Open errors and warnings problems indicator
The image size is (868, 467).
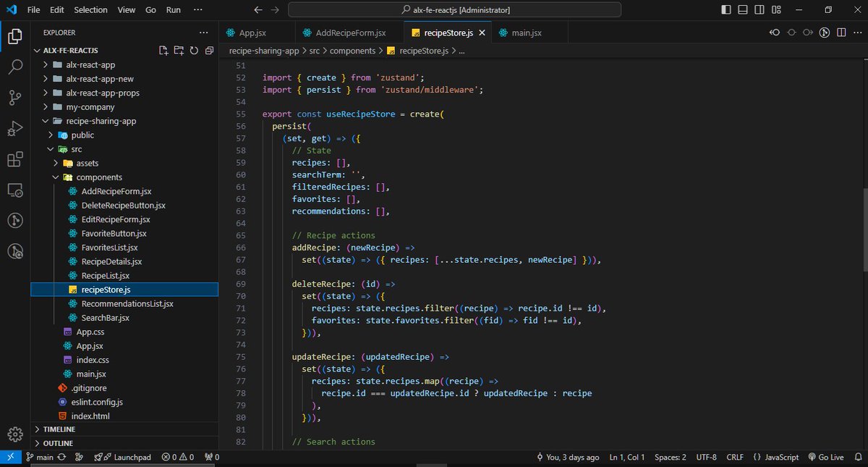pyautogui.click(x=178, y=458)
